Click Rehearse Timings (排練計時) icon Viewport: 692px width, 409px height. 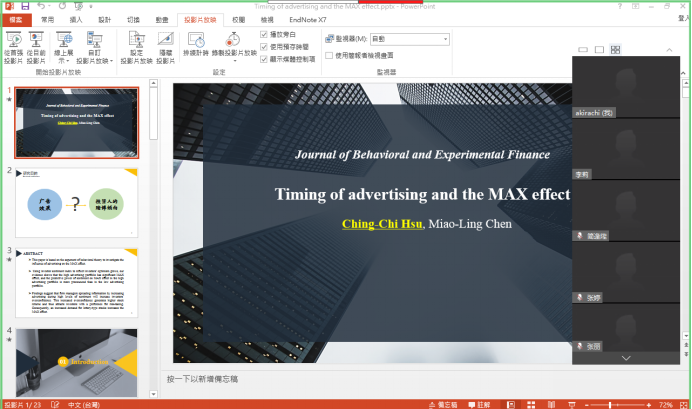pyautogui.click(x=196, y=44)
